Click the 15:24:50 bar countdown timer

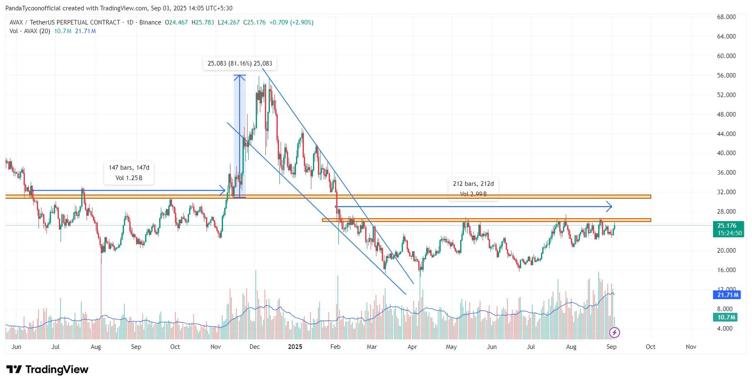point(729,233)
